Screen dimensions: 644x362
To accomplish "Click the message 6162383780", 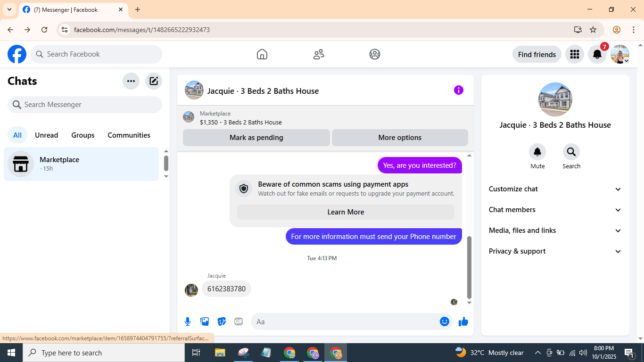I will click(x=226, y=289).
